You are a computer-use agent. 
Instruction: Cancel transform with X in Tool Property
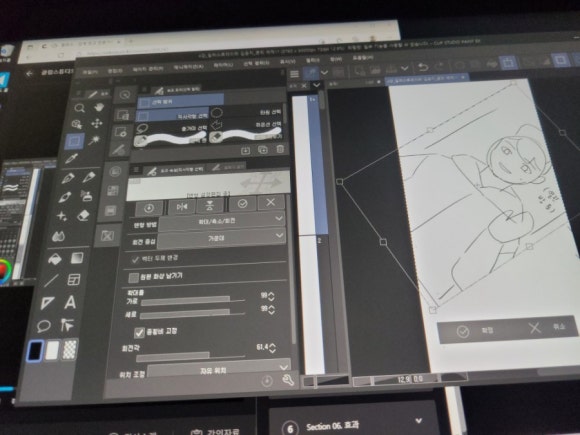click(x=271, y=202)
